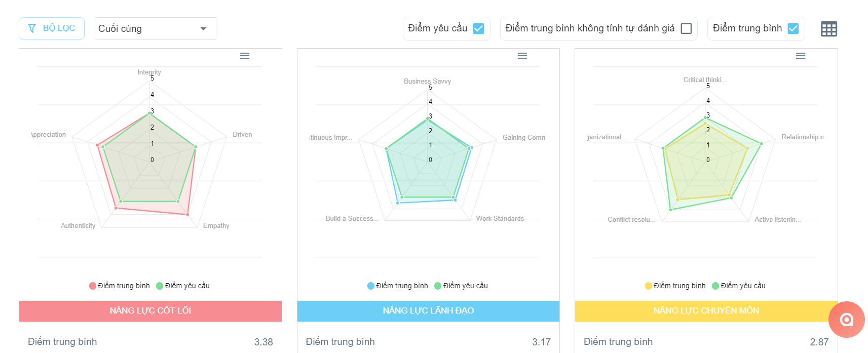Toggle yellow Điểm trung bình legend in third chart
Screen dimensions: 868x353
[x=675, y=286]
